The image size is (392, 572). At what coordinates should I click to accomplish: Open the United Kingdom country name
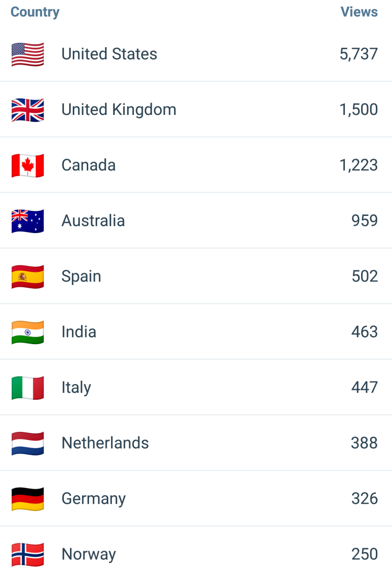pos(119,110)
